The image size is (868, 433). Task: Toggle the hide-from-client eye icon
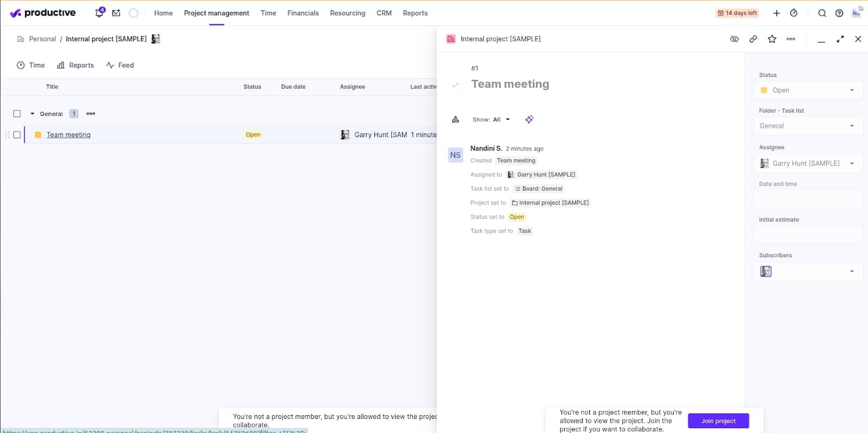pos(735,39)
